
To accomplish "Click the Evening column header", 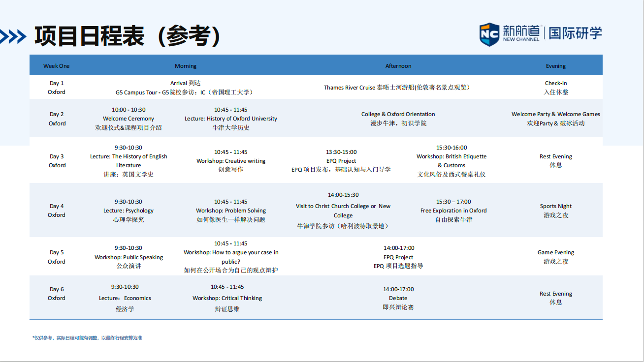I will (556, 66).
